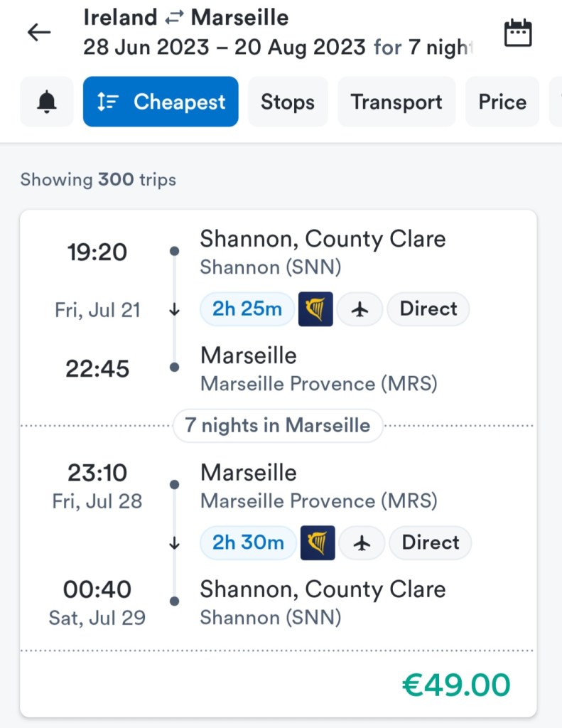The image size is (562, 728).
Task: Tap airplane icon on return leg
Action: pyautogui.click(x=362, y=542)
